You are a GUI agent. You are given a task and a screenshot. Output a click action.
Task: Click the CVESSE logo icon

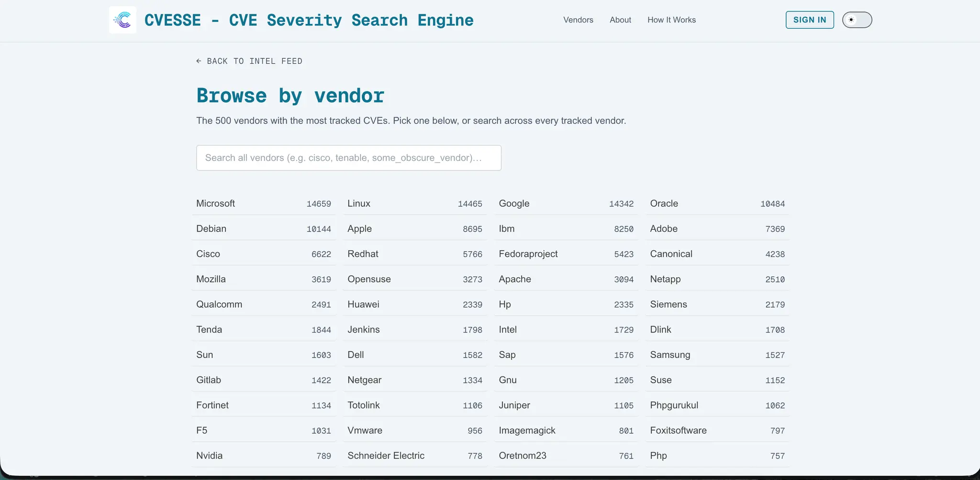pos(122,20)
